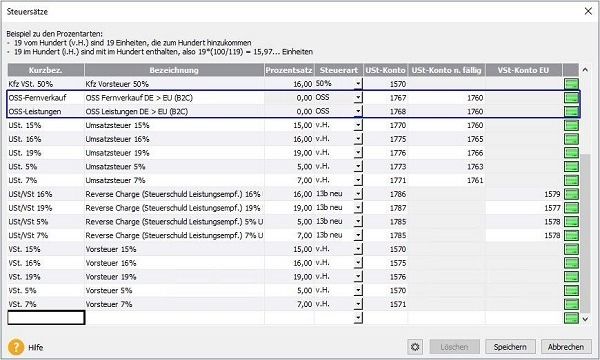
Task: Click the Hilfe label
Action: point(36,348)
